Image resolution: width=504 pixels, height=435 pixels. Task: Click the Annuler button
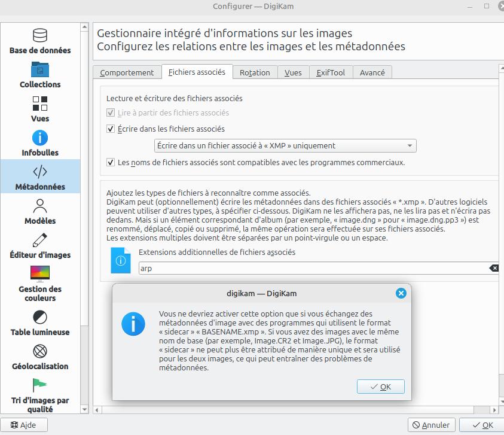[431, 425]
